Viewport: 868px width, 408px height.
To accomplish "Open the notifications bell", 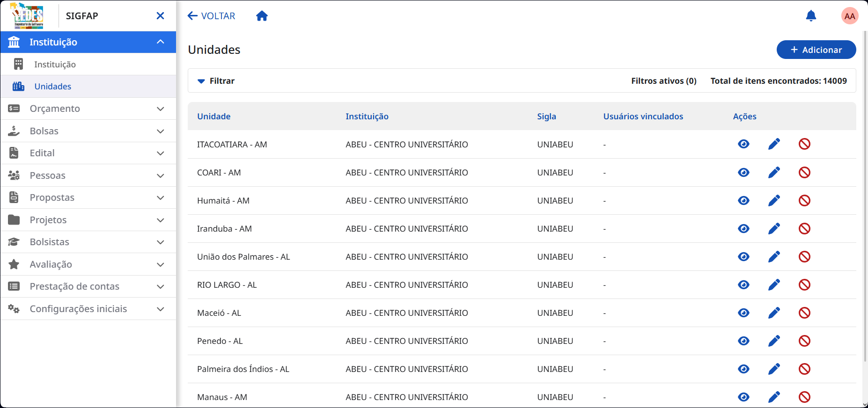I will 811,16.
